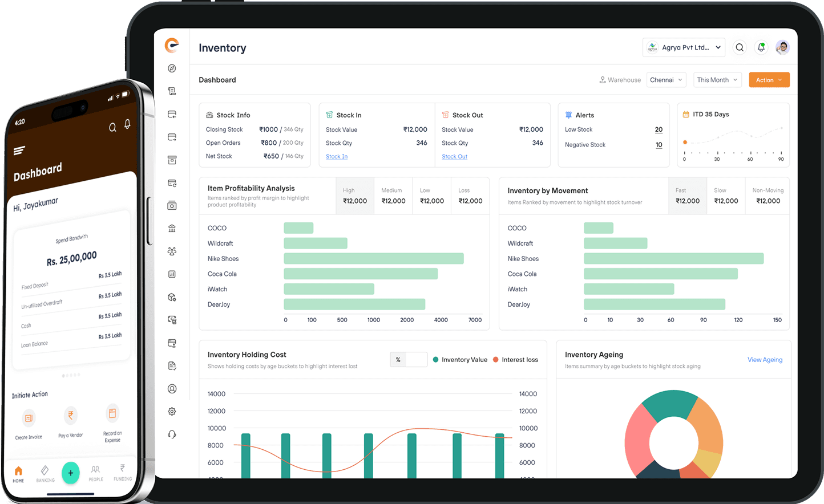Open the Chennai warehouse dropdown
The image size is (824, 504).
[665, 80]
